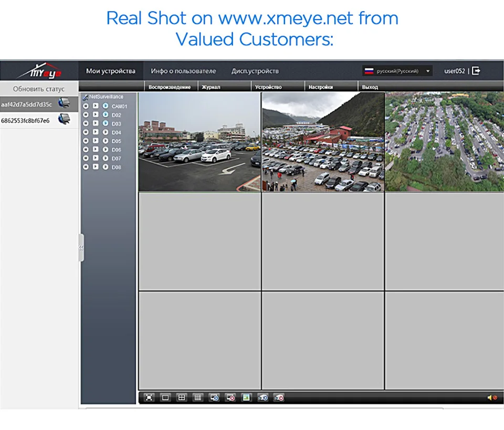Click the square play icon on D07 row
The image size is (504, 430).
click(x=96, y=158)
